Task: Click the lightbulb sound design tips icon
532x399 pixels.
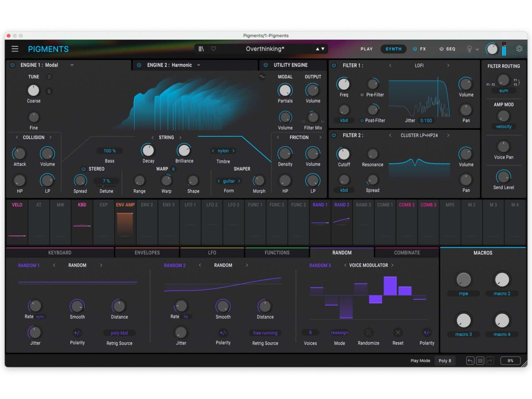Action: (x=469, y=49)
